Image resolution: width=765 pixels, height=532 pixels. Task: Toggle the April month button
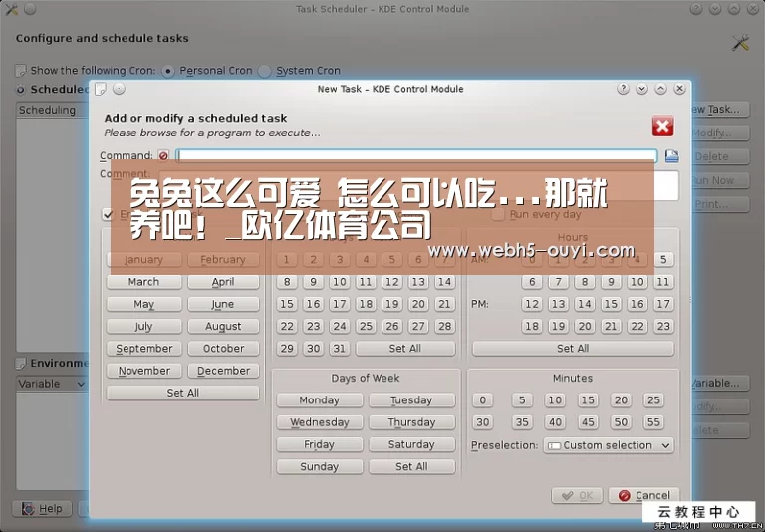pos(223,282)
